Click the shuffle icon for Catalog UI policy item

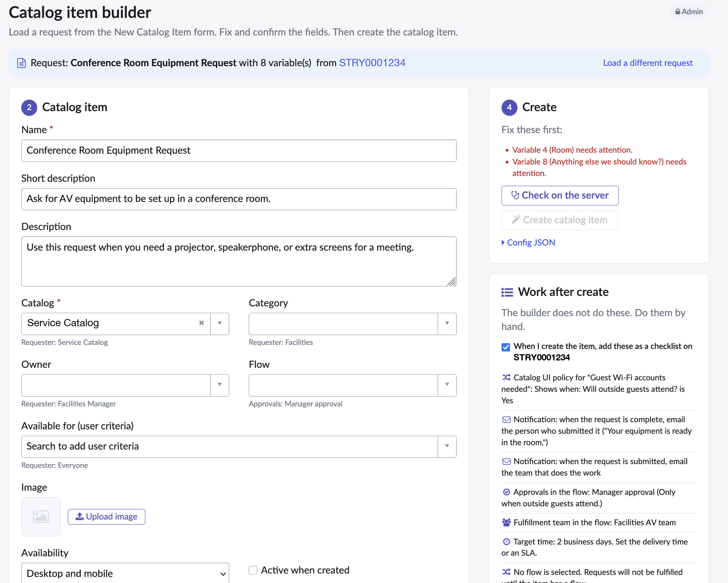tap(506, 377)
